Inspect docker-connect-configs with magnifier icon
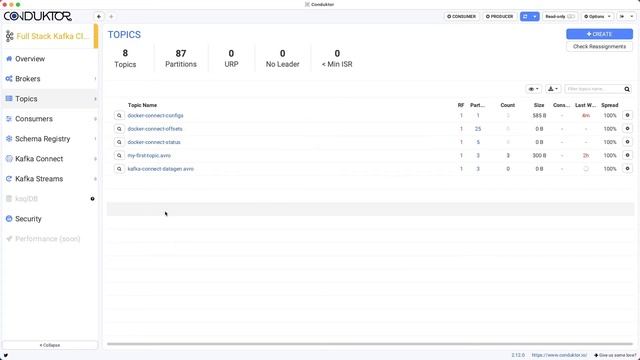This screenshot has height=360, width=640. pos(119,116)
